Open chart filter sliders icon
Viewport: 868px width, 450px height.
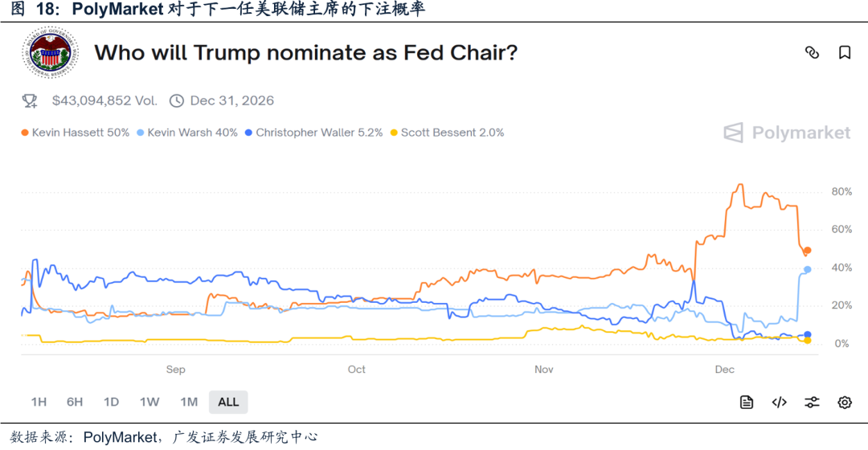tap(812, 403)
